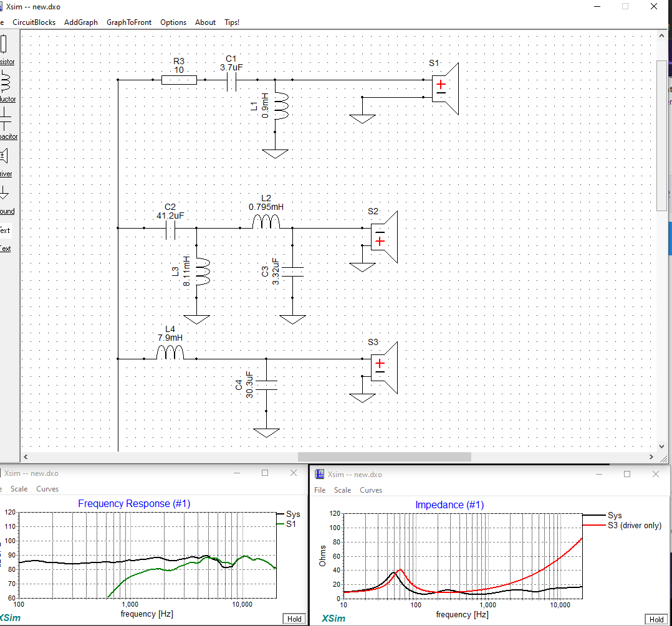Open the About menu
The image size is (672, 626).
pos(205,22)
